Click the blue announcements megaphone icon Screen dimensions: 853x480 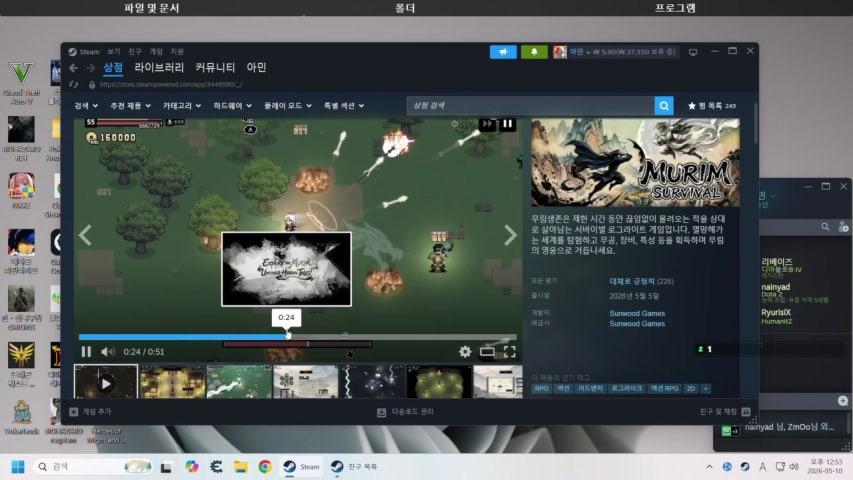pos(503,52)
